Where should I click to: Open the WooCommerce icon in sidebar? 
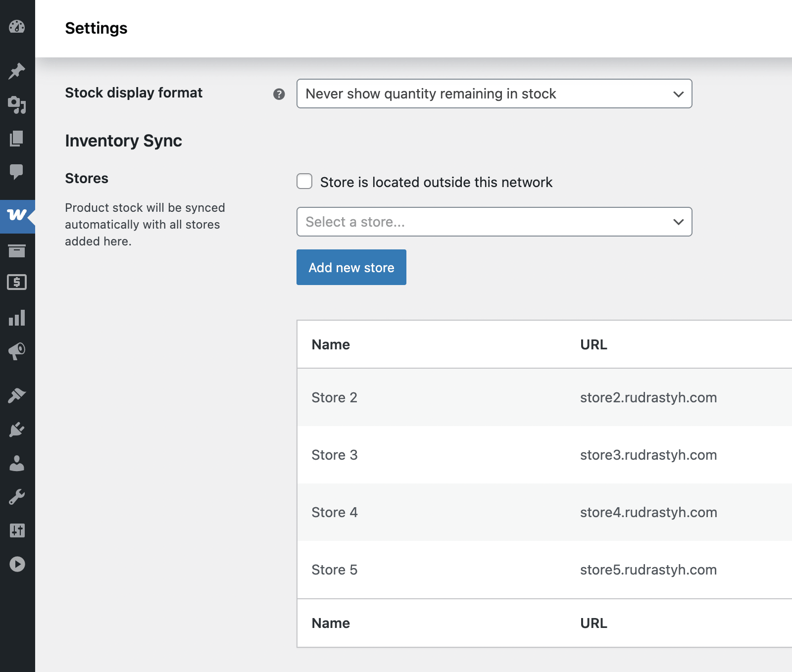[x=17, y=215]
